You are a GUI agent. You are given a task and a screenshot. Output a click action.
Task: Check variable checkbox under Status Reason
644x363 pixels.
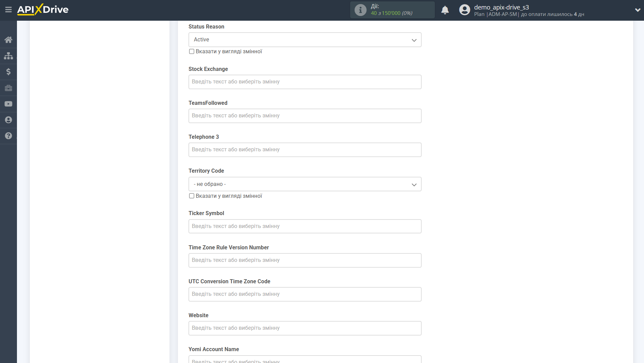(x=192, y=52)
